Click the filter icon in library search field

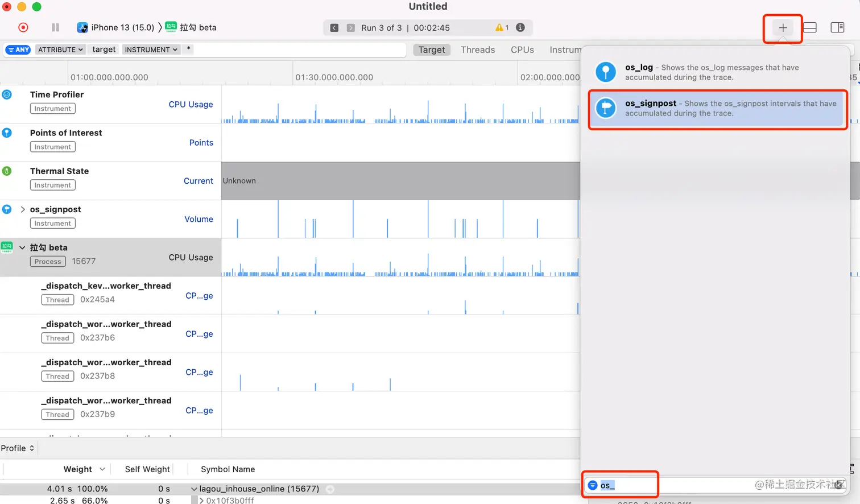tap(593, 485)
